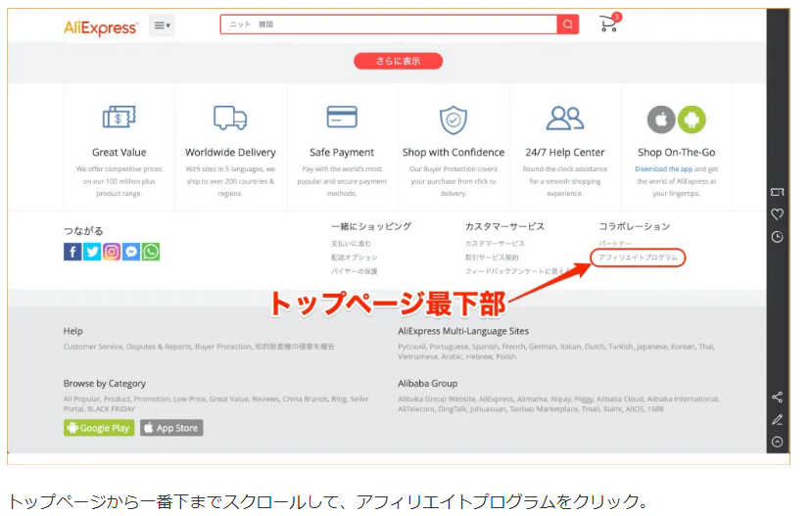Focus the product search field
The height and width of the screenshot is (516, 812).
pyautogui.click(x=389, y=24)
